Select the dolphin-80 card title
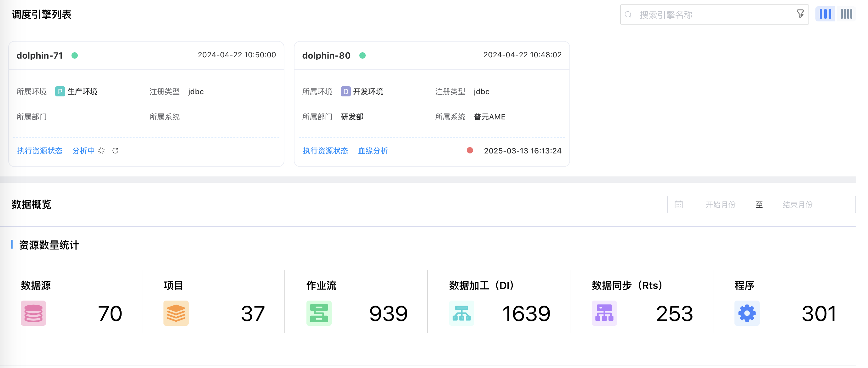Screen dimensions: 868x368 [326, 55]
